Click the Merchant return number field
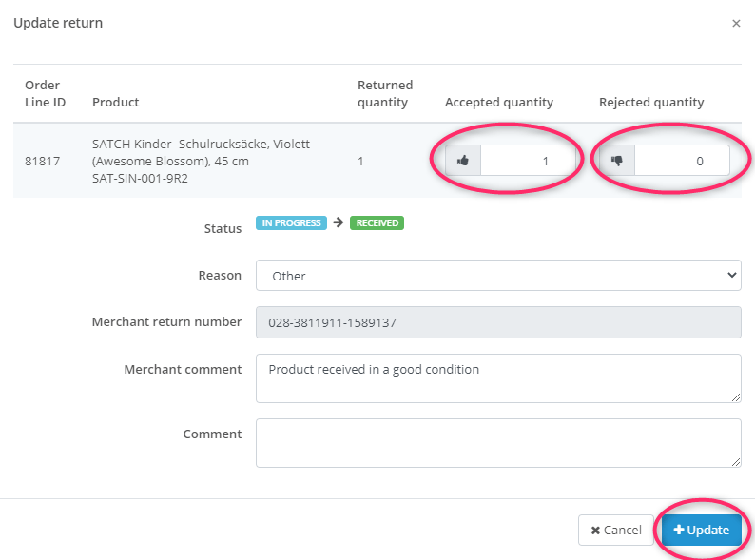Screen dimensions: 755x560 (x=498, y=322)
